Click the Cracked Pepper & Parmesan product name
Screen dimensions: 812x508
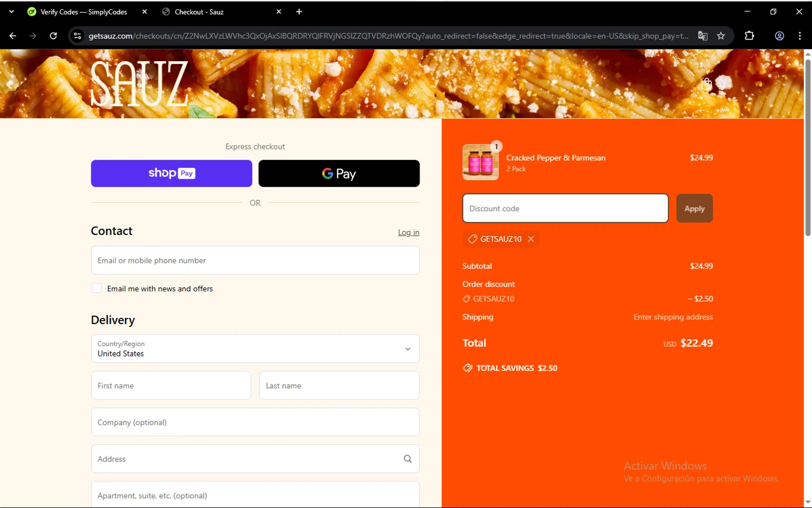[556, 158]
